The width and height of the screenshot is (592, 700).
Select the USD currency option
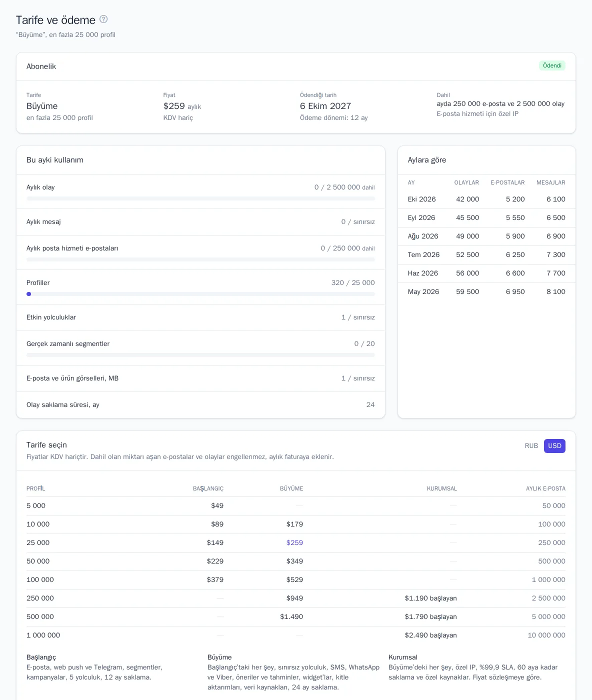coord(554,446)
